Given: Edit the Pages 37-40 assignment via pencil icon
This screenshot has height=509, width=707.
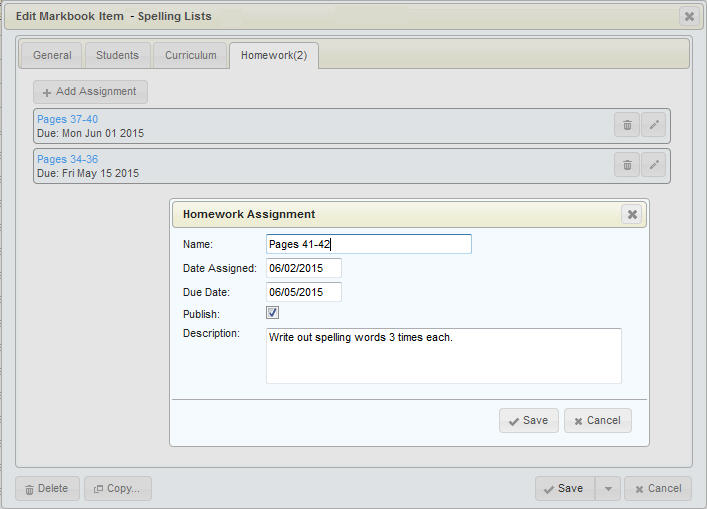Looking at the screenshot, I should point(653,125).
